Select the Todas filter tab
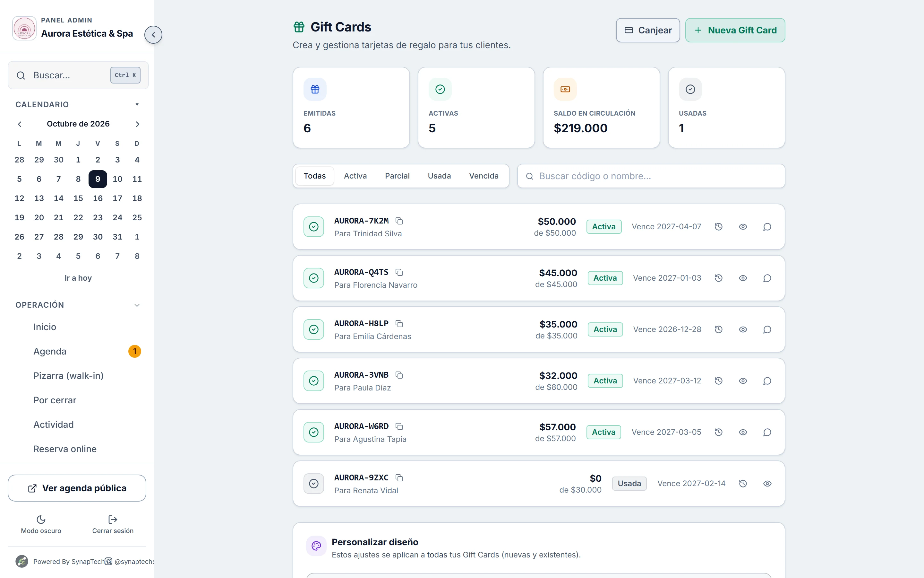Screen dimensions: 924x578 [x=315, y=176]
